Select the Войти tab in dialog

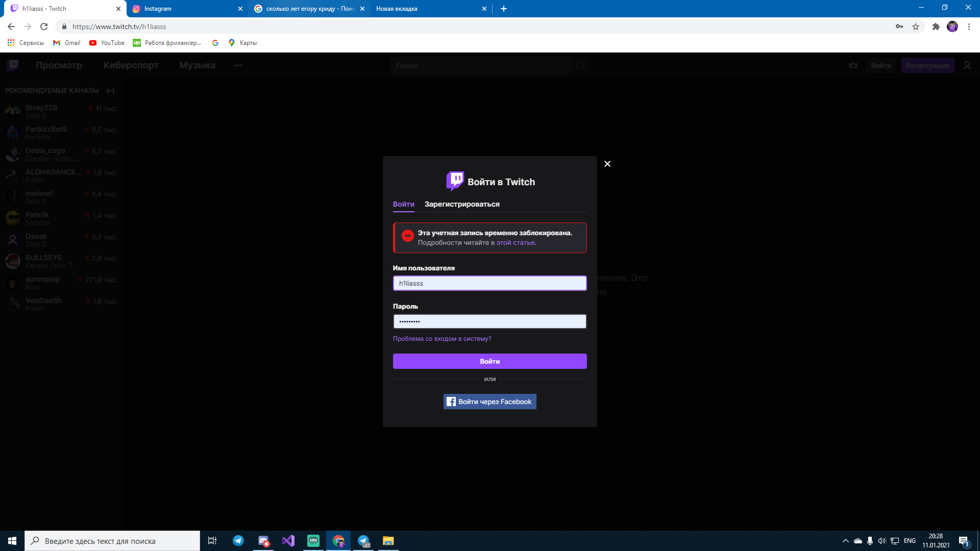pyautogui.click(x=404, y=204)
